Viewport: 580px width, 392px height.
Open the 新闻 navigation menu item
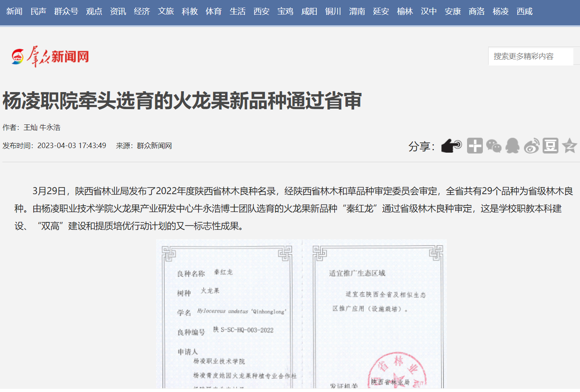coord(15,12)
